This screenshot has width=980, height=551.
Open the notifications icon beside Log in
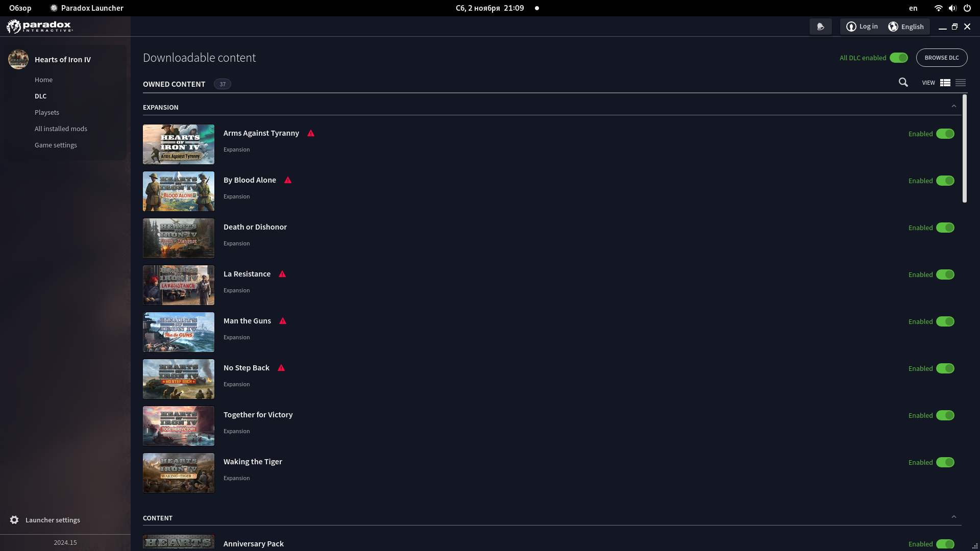821,27
